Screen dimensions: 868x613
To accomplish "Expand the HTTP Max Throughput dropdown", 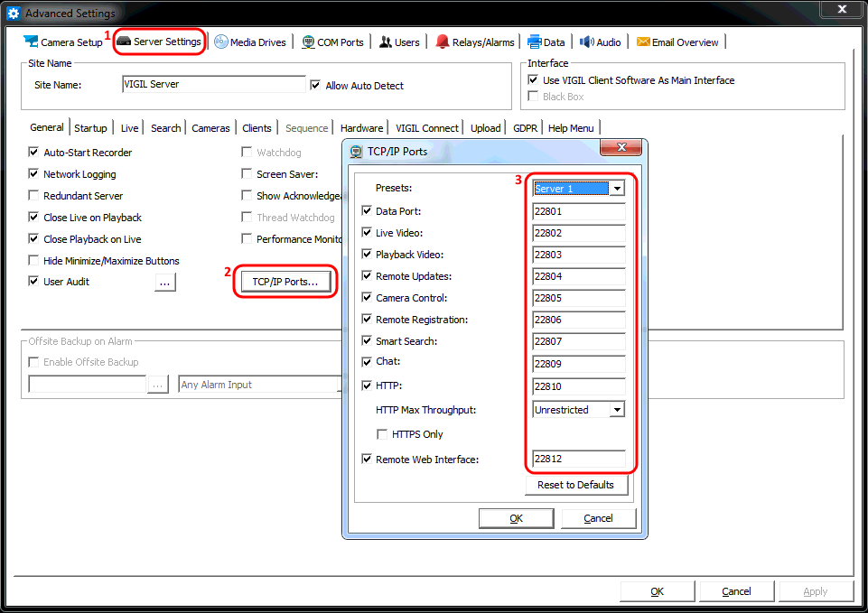I will tap(617, 410).
